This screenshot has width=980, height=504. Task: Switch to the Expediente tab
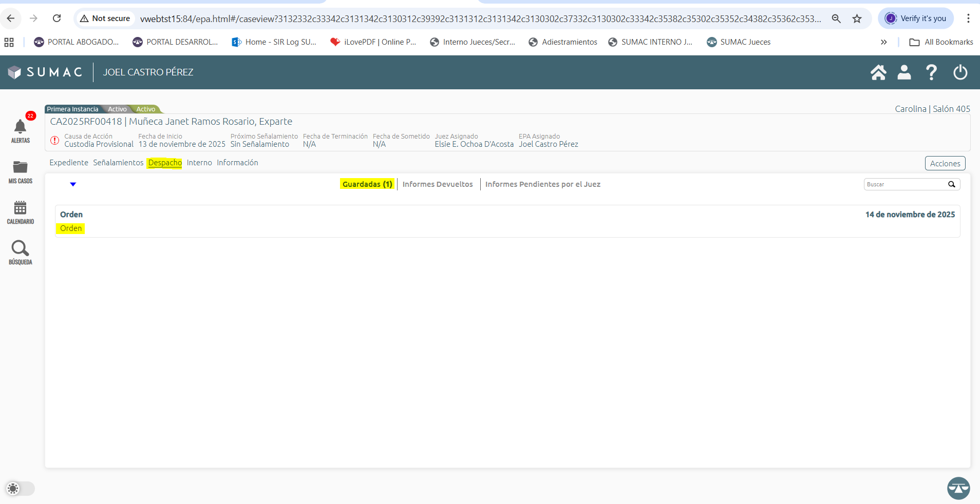tap(69, 163)
